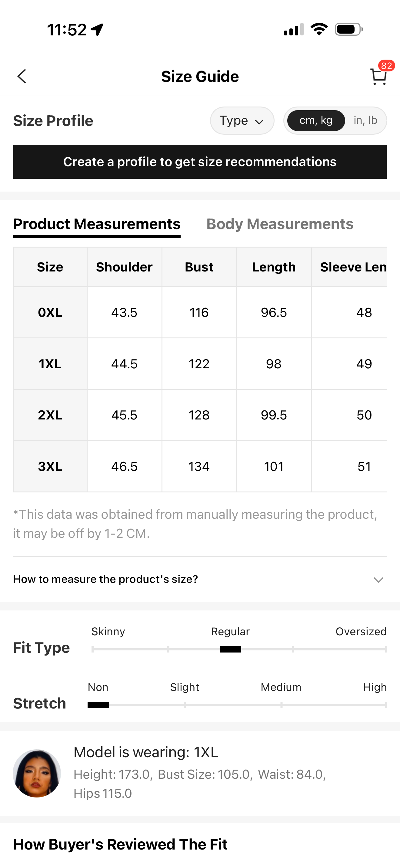Viewport: 400px width, 868px height.
Task: Switch units to cm, kg
Action: click(x=316, y=120)
